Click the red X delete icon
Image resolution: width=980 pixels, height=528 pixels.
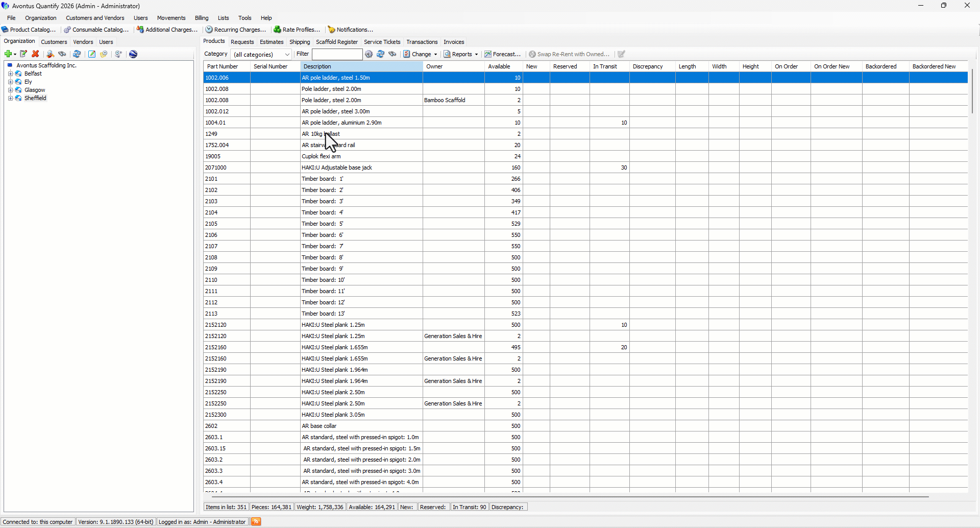click(x=35, y=54)
